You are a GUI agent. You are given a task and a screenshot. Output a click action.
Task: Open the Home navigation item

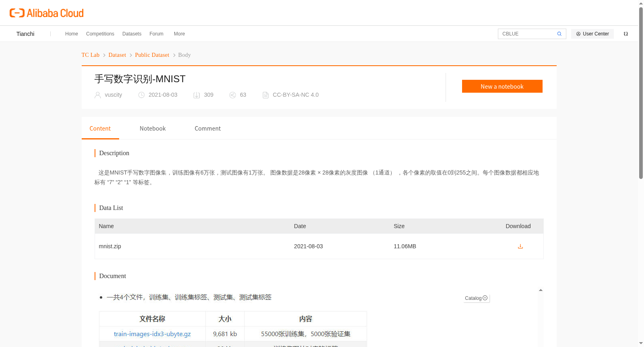coord(72,34)
